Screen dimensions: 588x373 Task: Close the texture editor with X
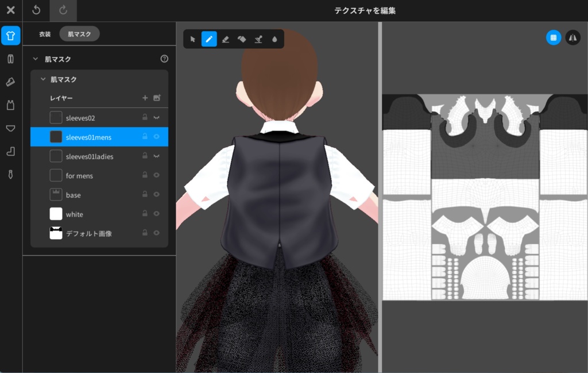tap(11, 10)
